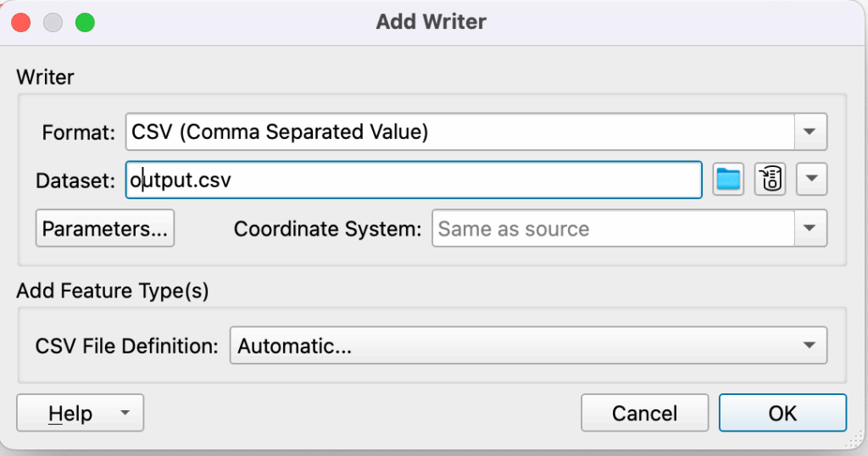868x456 pixels.
Task: Open the Help button's arrow menu
Action: click(125, 413)
